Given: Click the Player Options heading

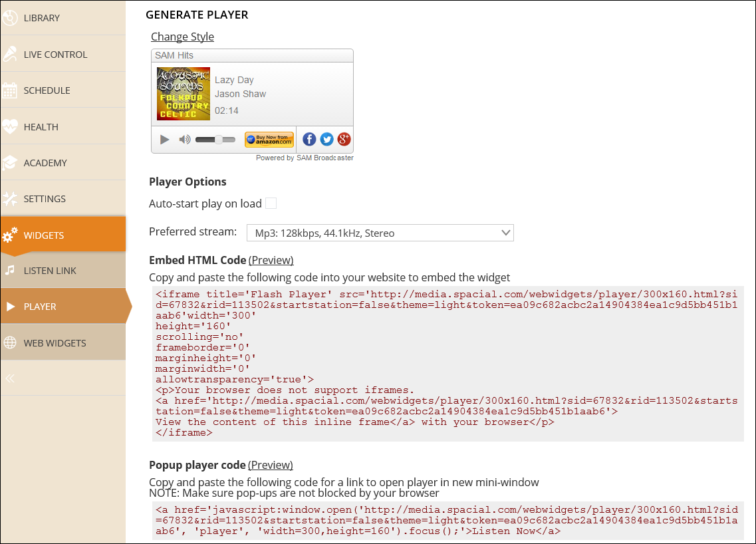Looking at the screenshot, I should 188,182.
